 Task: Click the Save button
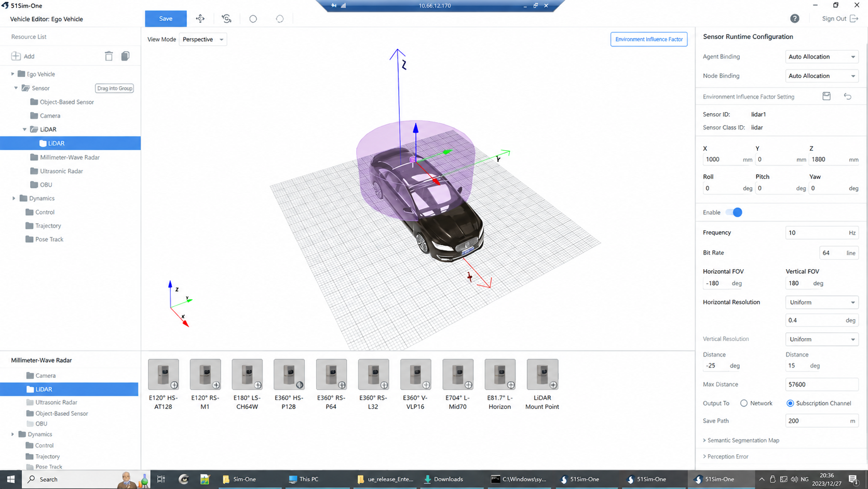click(166, 19)
